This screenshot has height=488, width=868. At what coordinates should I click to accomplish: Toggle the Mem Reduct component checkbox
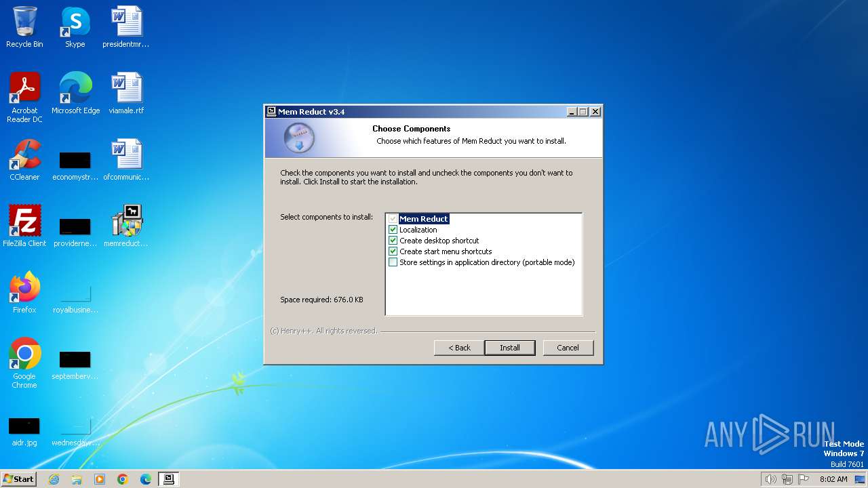point(393,219)
